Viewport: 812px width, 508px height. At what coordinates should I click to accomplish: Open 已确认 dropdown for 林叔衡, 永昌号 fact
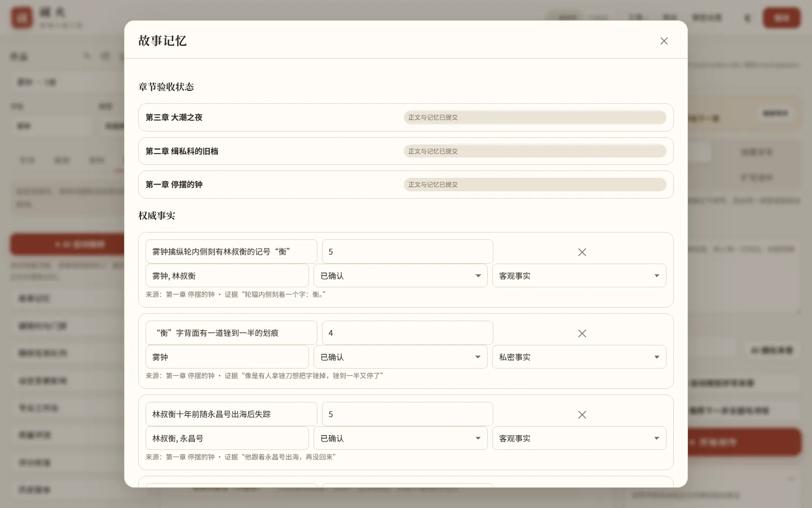coord(400,438)
